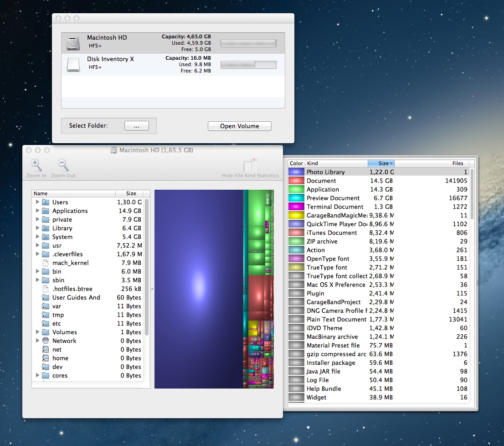Expand the Library folder
Image resolution: width=504 pixels, height=446 pixels.
pos(37,228)
